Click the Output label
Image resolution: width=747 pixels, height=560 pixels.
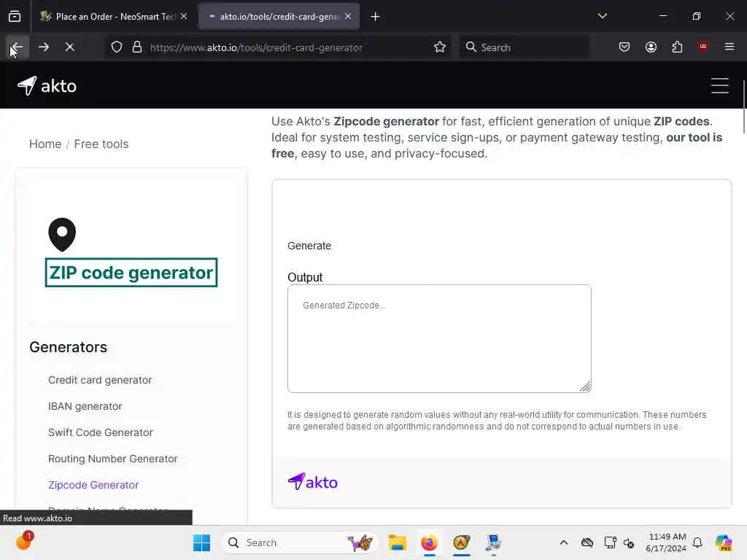click(x=305, y=277)
